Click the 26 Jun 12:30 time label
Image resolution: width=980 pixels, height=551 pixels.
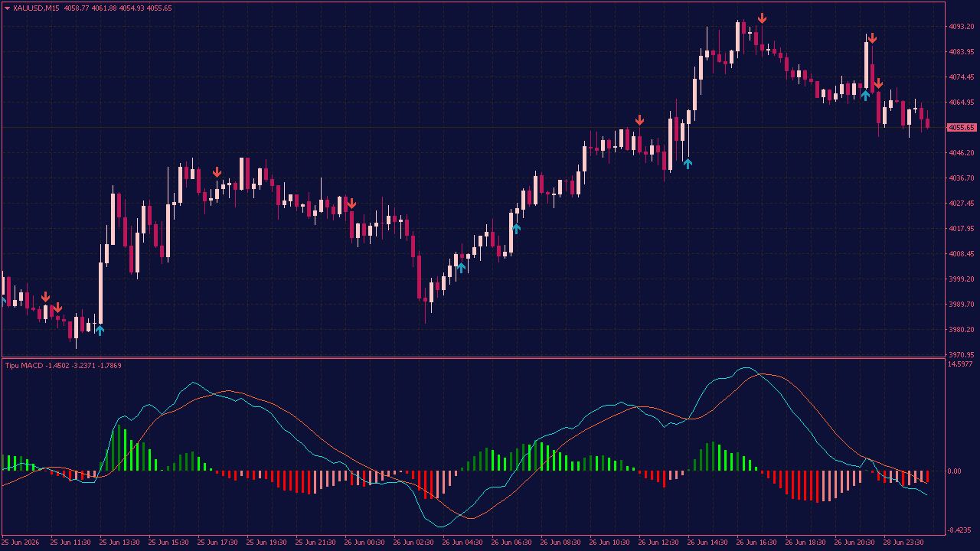coord(658,543)
